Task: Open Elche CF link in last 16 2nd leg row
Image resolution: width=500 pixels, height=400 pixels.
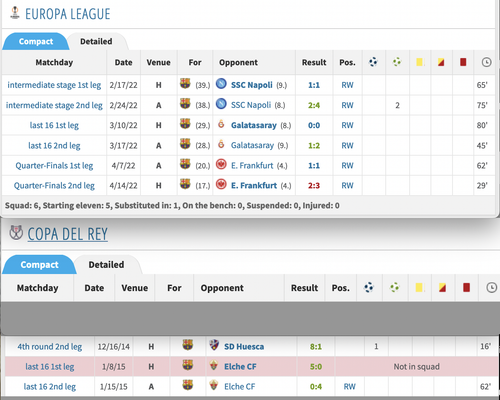Action: pos(240,387)
